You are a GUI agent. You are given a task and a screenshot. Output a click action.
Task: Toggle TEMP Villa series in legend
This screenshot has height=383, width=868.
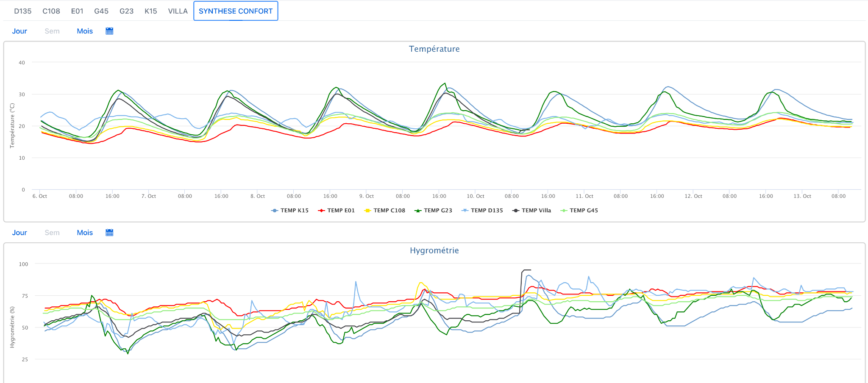coord(532,211)
